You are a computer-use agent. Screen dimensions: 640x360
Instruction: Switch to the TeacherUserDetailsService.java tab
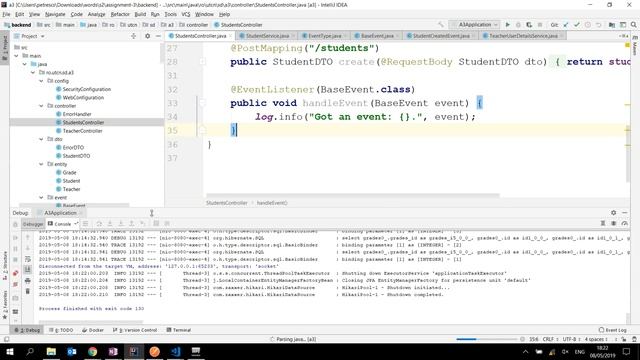pos(523,36)
